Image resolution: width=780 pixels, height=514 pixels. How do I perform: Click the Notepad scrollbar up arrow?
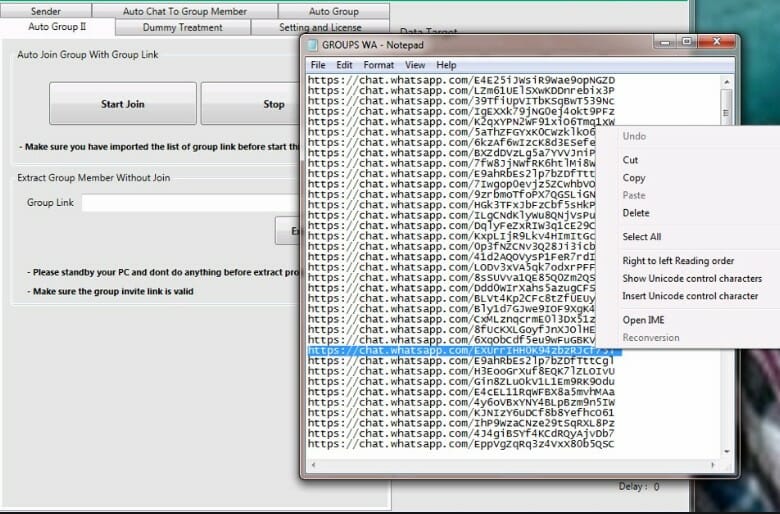tap(726, 82)
